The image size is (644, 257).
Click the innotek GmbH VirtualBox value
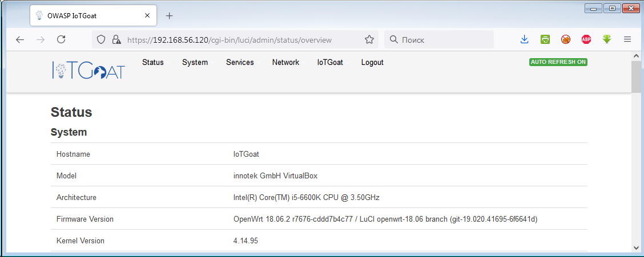[x=275, y=176]
